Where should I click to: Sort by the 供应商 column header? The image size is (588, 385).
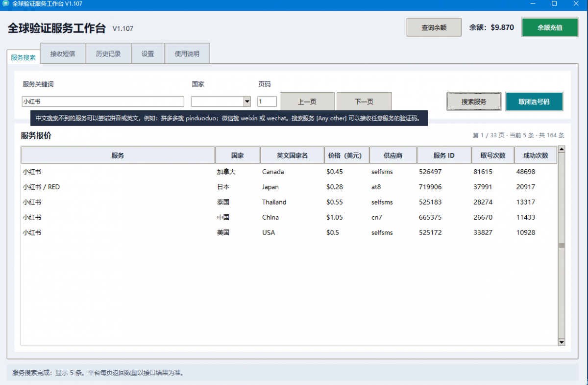click(x=393, y=155)
